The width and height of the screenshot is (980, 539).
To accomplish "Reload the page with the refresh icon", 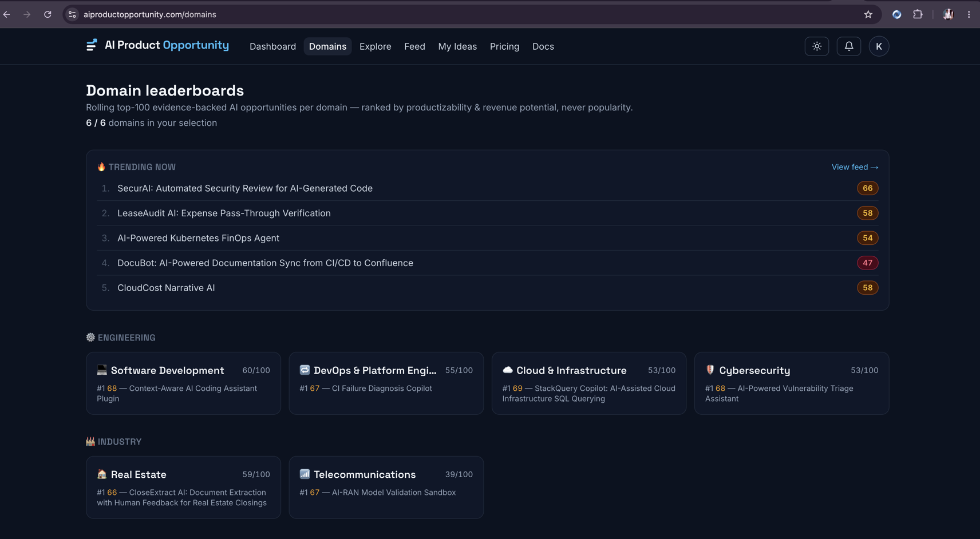I will click(x=48, y=14).
